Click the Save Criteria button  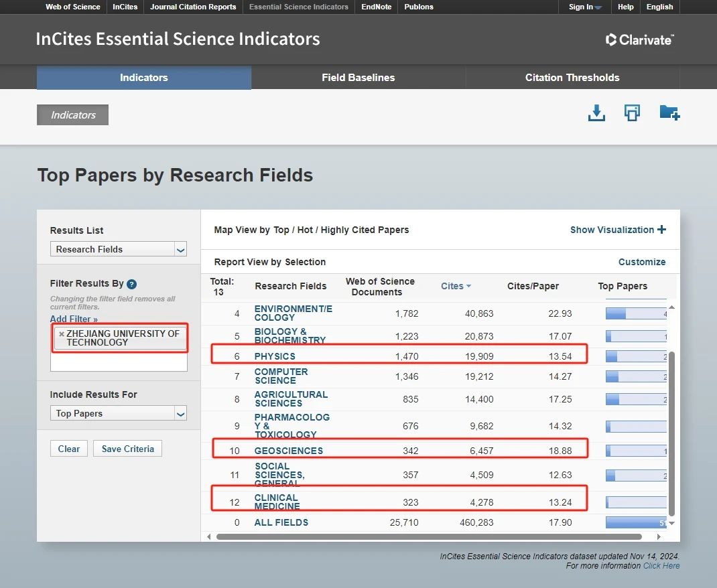click(127, 449)
